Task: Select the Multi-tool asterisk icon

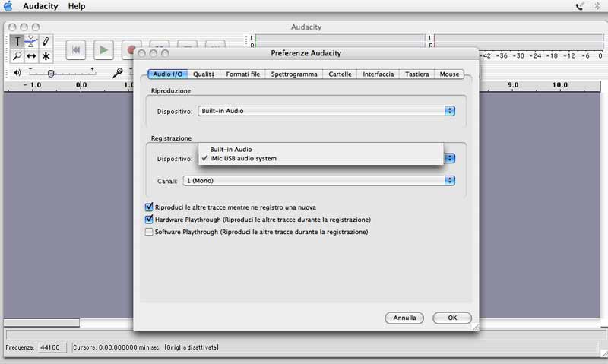Action: click(x=46, y=56)
